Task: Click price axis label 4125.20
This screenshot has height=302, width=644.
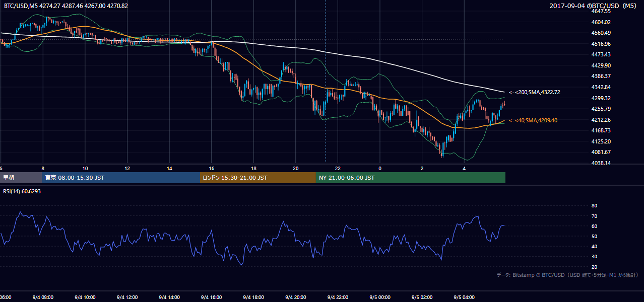Action: [601, 141]
